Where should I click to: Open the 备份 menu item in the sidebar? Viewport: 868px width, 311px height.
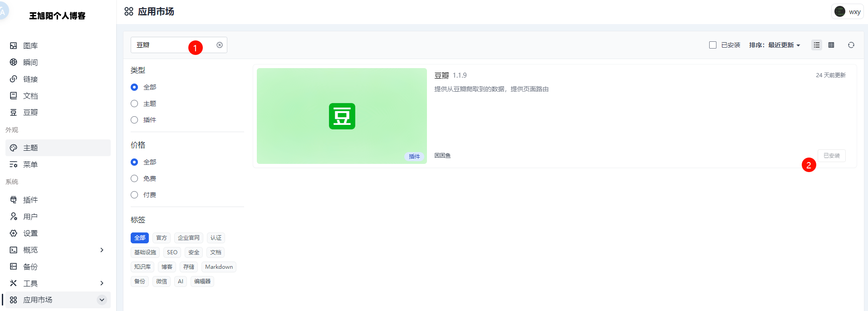click(30, 267)
